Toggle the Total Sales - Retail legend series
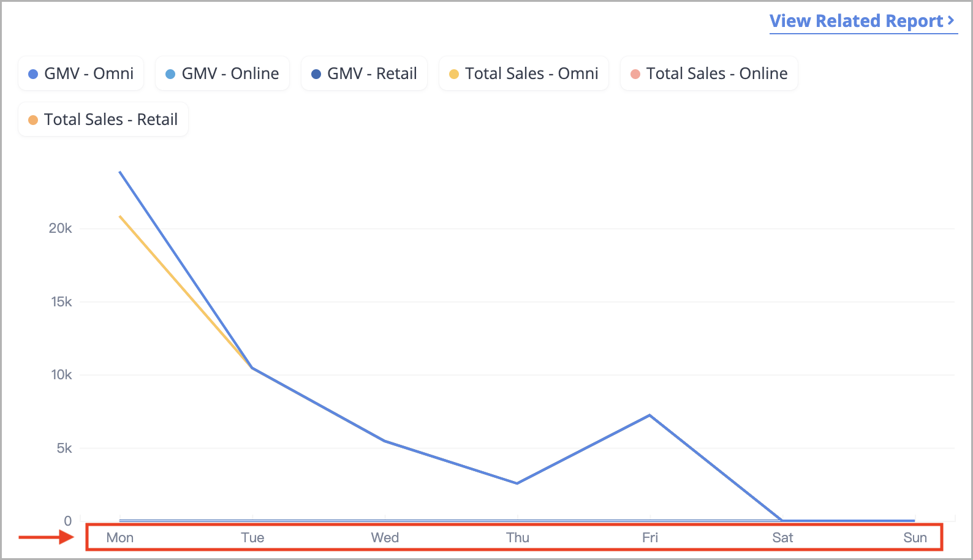 [103, 119]
